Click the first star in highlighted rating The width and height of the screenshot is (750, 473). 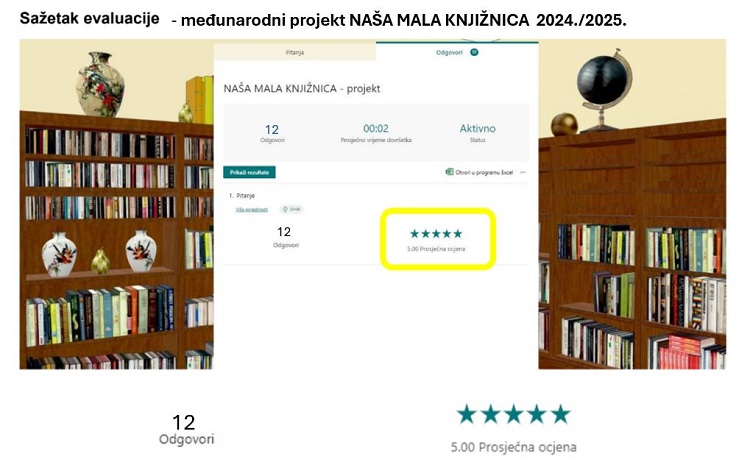414,233
